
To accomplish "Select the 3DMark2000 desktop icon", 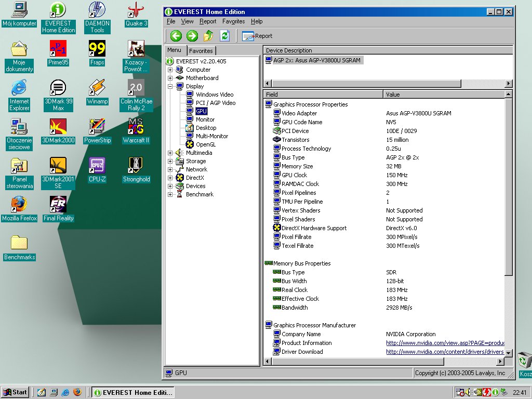I will 58,130.
